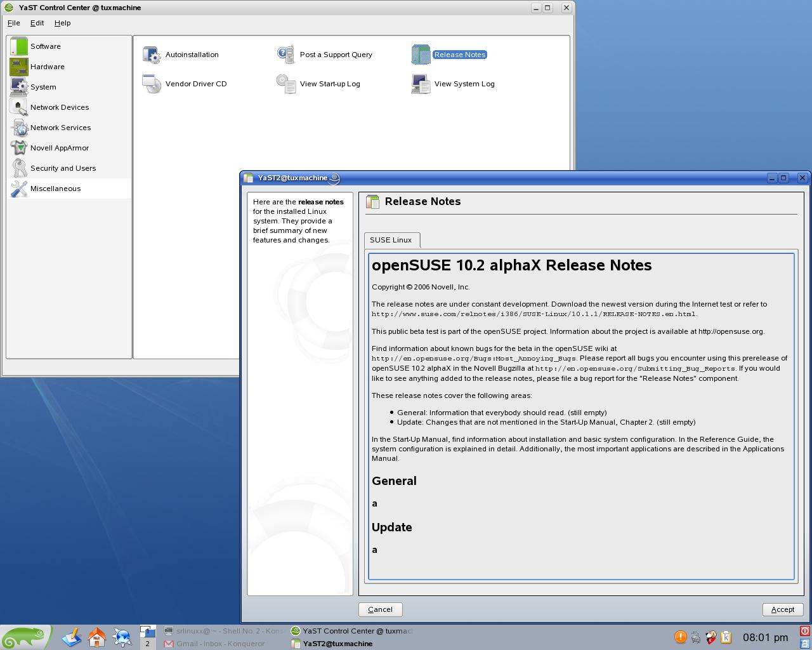Click the 08:01 pm clock
Screen dimensions: 812x650
(765, 637)
